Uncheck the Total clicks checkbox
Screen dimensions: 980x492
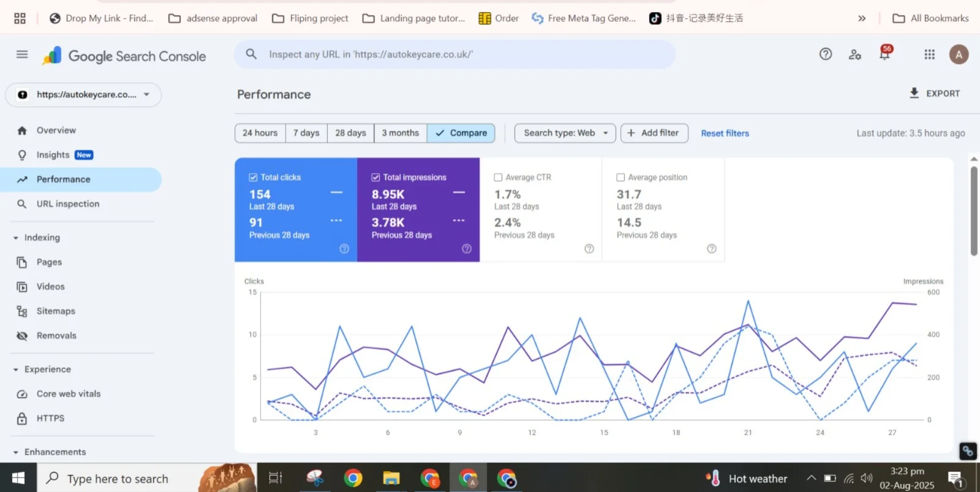(253, 177)
